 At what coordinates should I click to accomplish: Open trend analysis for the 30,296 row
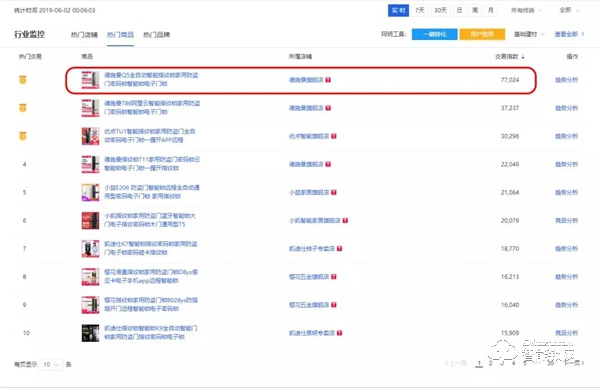click(x=566, y=136)
